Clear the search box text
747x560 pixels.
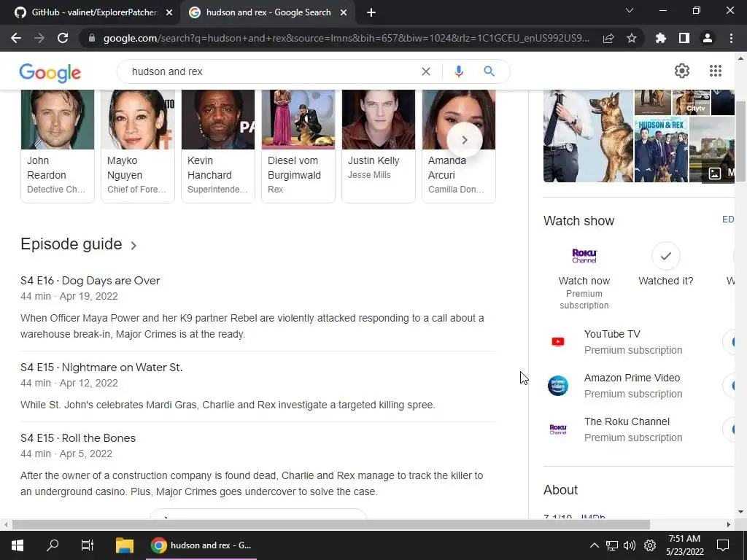426,71
